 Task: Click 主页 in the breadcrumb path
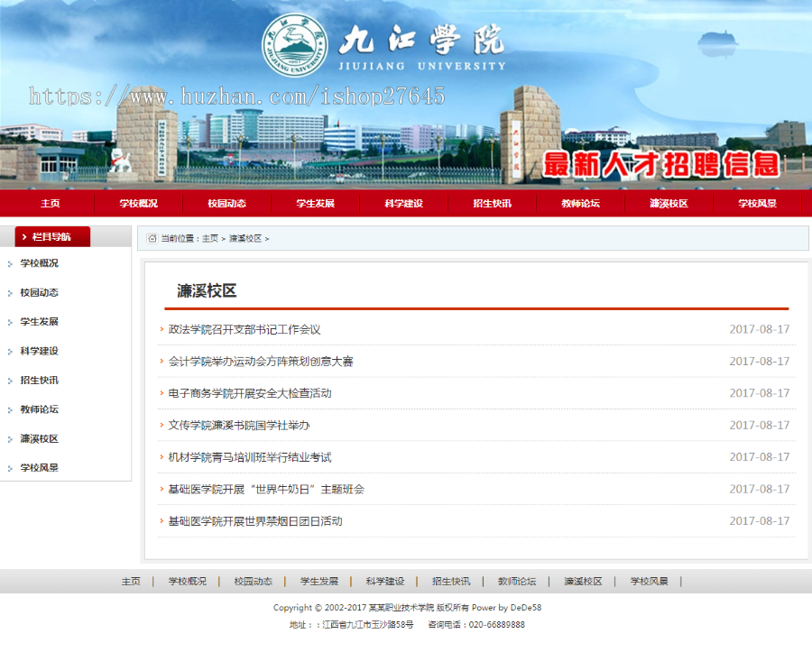click(209, 239)
